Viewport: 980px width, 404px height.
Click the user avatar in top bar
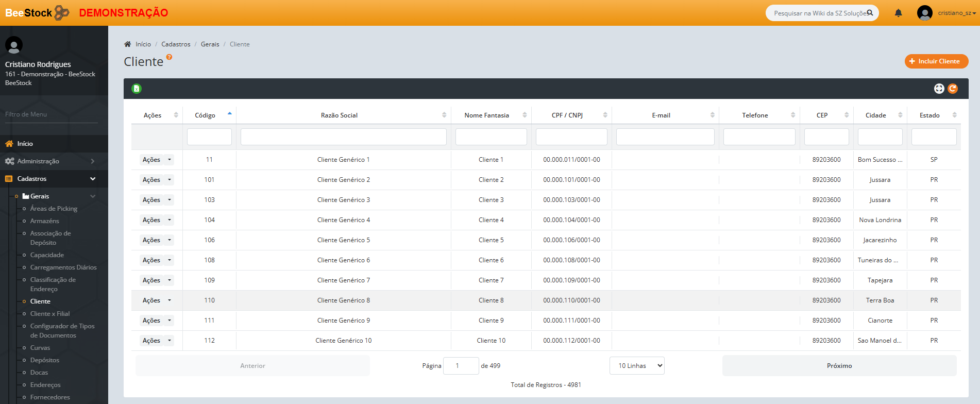pos(924,13)
